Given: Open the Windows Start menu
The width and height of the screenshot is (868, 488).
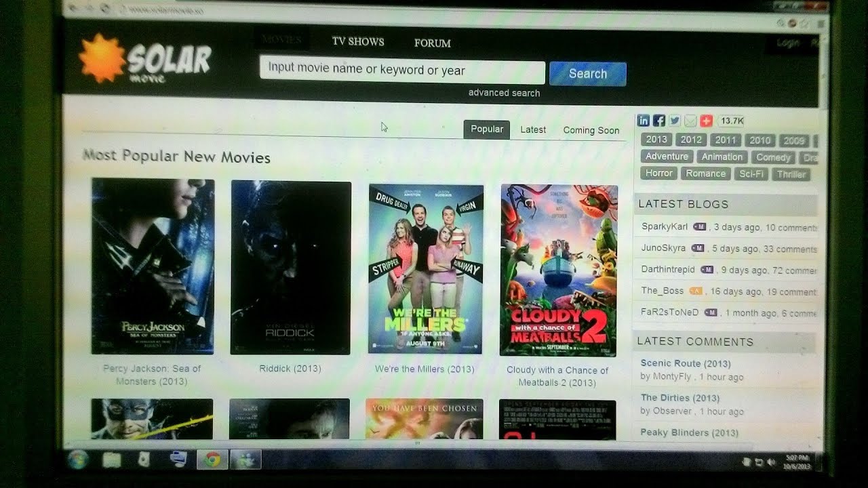Looking at the screenshot, I should (x=77, y=459).
